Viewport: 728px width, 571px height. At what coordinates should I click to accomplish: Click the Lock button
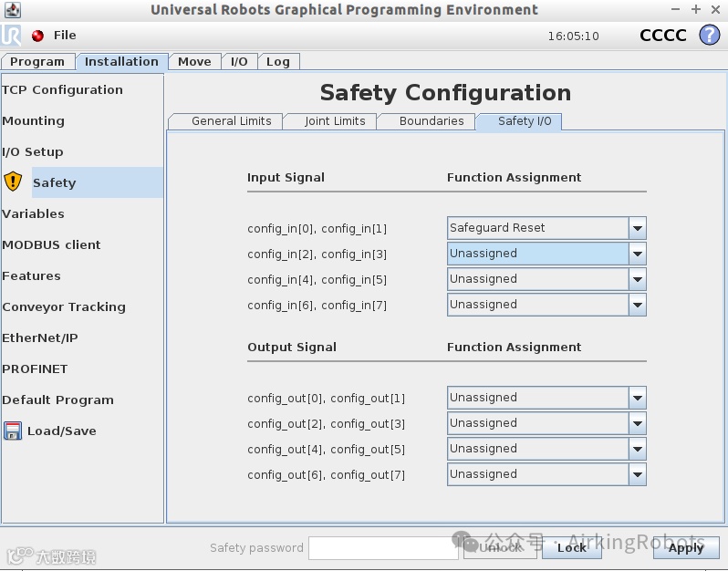pyautogui.click(x=572, y=547)
